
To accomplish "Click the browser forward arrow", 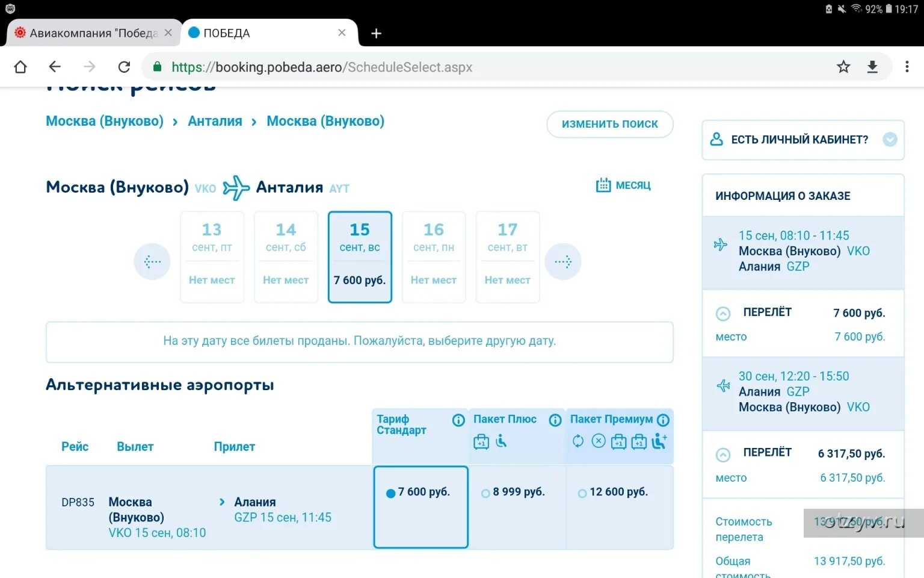I will pos(89,67).
